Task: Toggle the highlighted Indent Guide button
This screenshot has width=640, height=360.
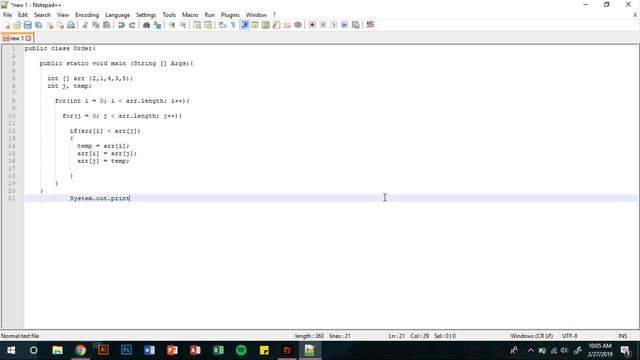Action: coord(244,25)
